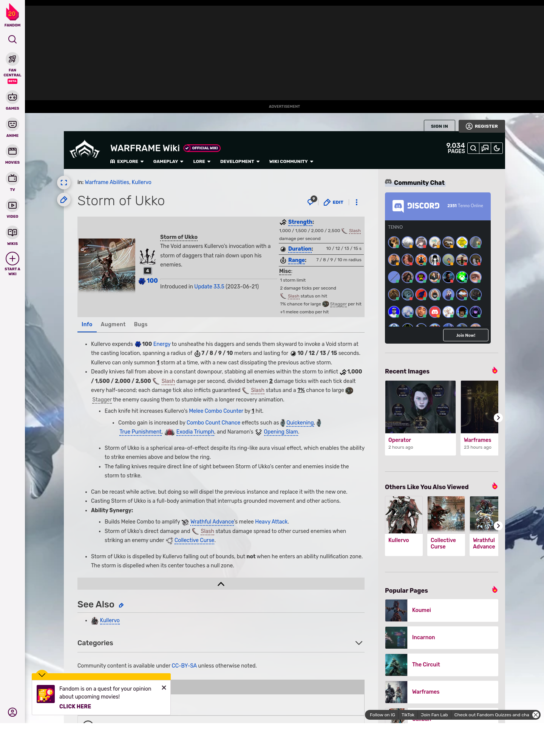Open the Operator recent image thumbnail
Screen dimensions: 544x756
click(x=420, y=407)
